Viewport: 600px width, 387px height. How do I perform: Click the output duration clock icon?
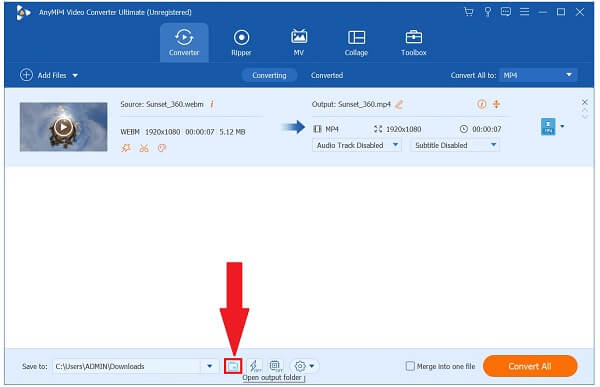(x=463, y=129)
